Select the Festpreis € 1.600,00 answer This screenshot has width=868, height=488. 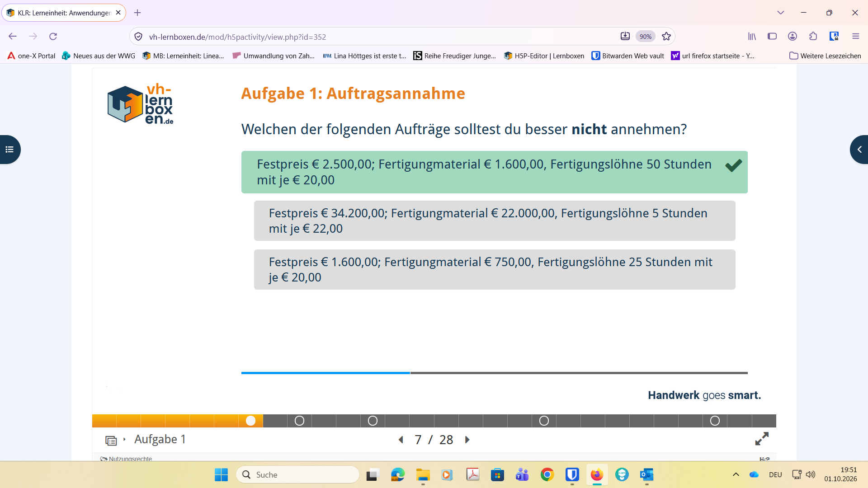tap(495, 270)
